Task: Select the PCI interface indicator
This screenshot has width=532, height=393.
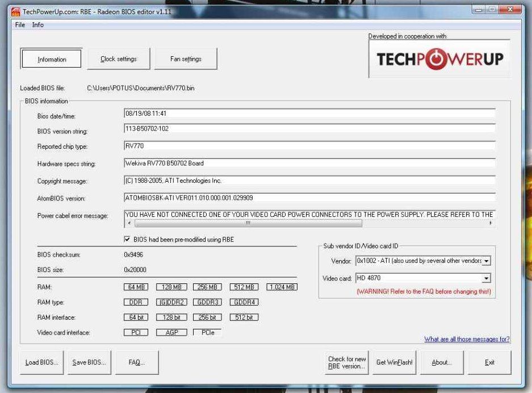Action: pyautogui.click(x=136, y=333)
